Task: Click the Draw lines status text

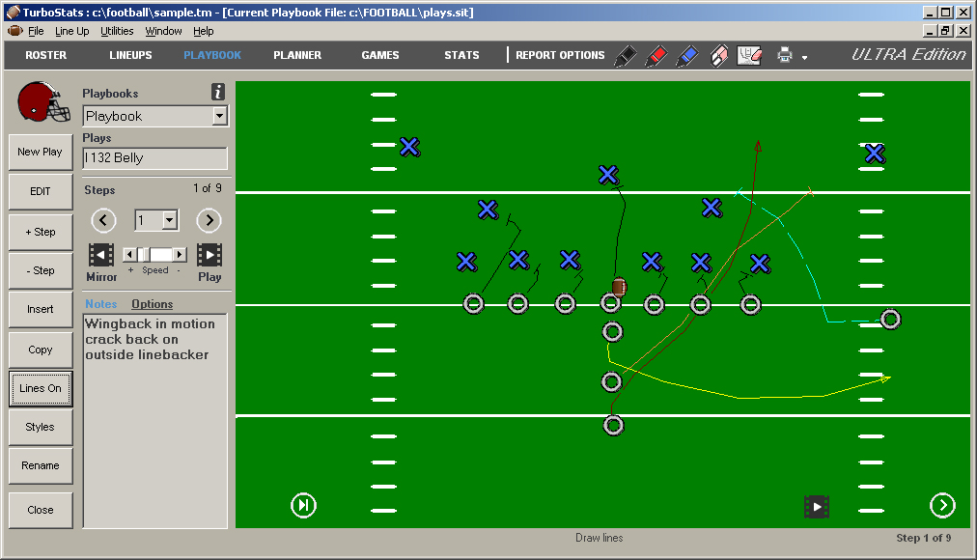Action: pyautogui.click(x=599, y=538)
